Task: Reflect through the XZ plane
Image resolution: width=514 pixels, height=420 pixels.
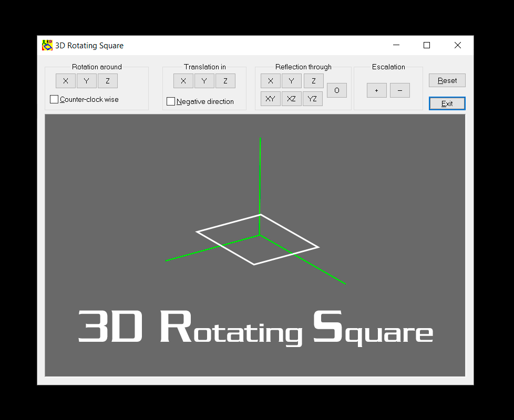Action: (291, 99)
